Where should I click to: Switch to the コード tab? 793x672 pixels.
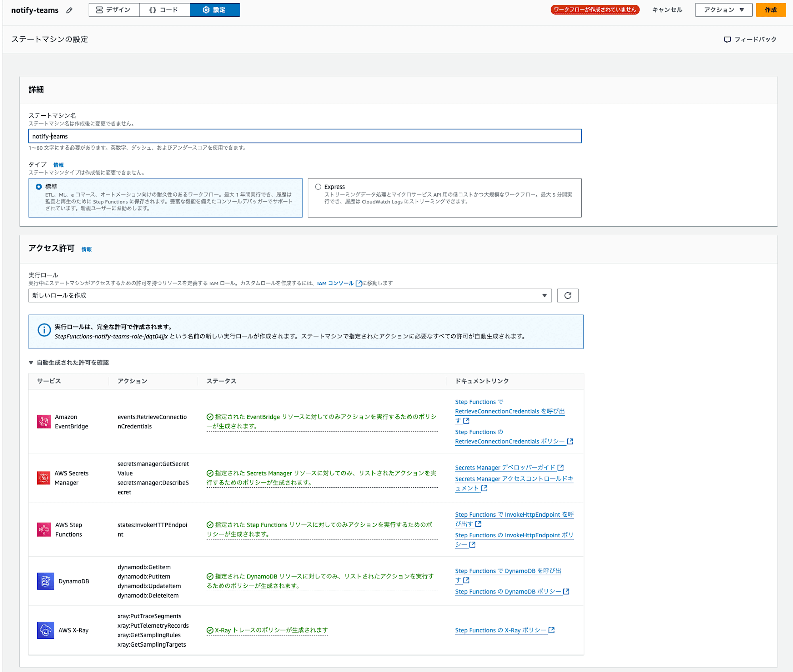point(164,10)
